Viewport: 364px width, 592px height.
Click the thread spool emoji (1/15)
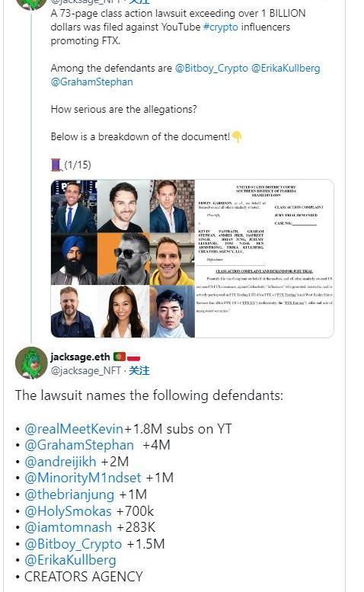56,165
